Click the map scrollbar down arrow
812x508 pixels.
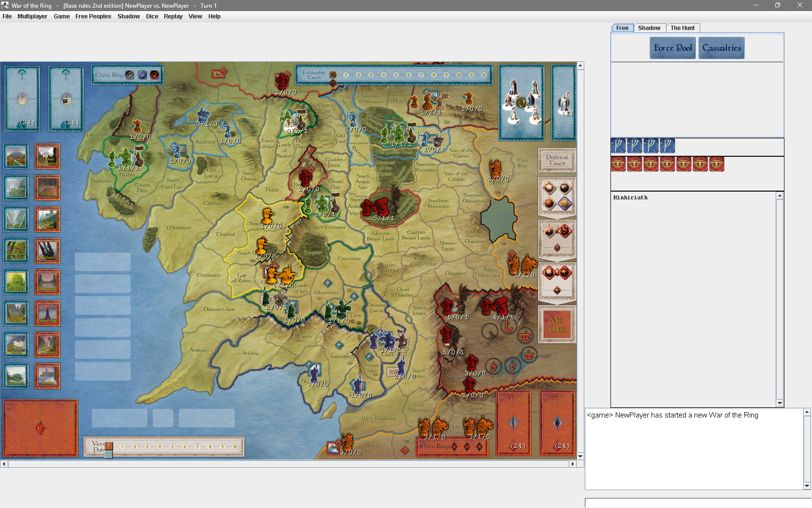click(580, 456)
